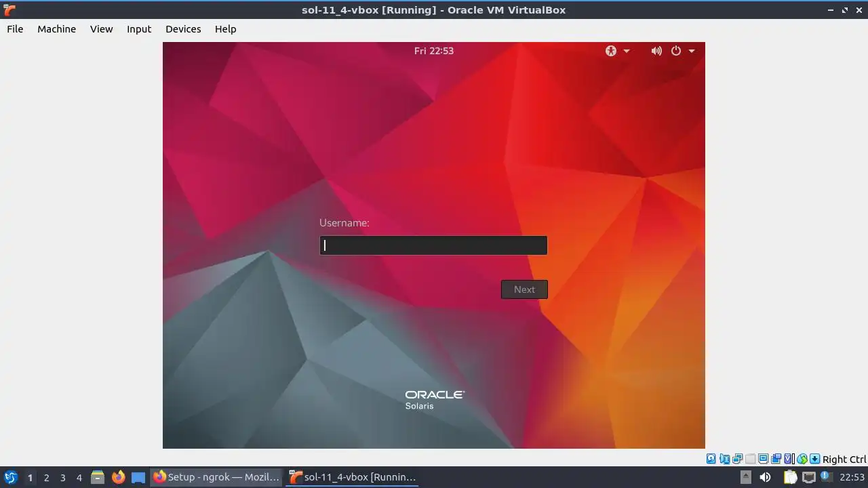Click the wired network tray icon
Screen dimensions: 868x488
pyautogui.click(x=809, y=477)
